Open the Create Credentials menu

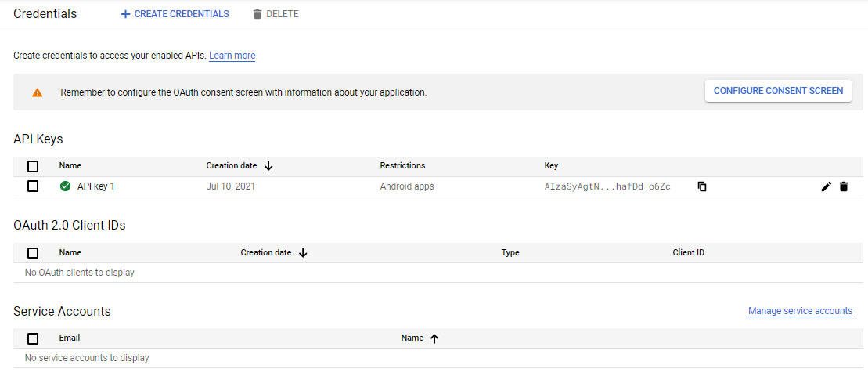[175, 14]
